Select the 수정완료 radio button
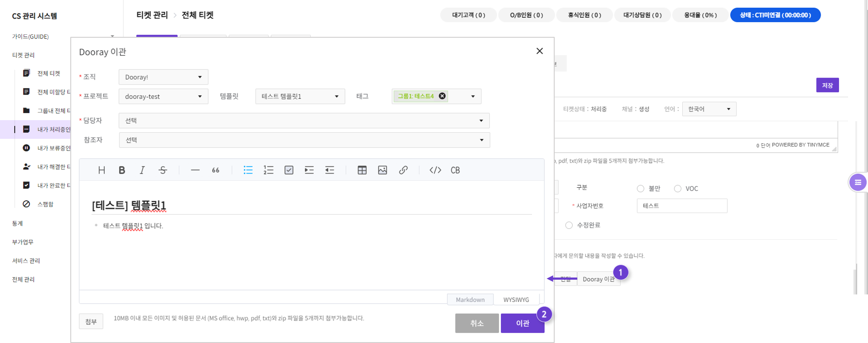 coord(569,225)
